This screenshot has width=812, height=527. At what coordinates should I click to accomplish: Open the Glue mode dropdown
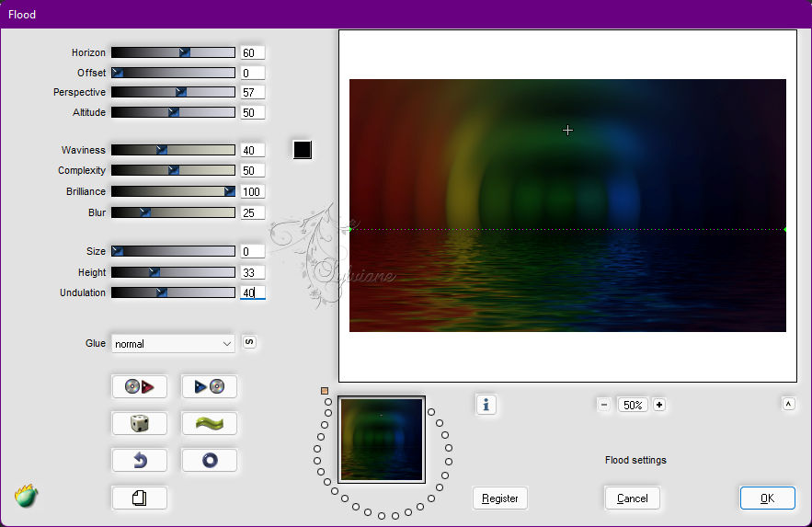(x=173, y=344)
